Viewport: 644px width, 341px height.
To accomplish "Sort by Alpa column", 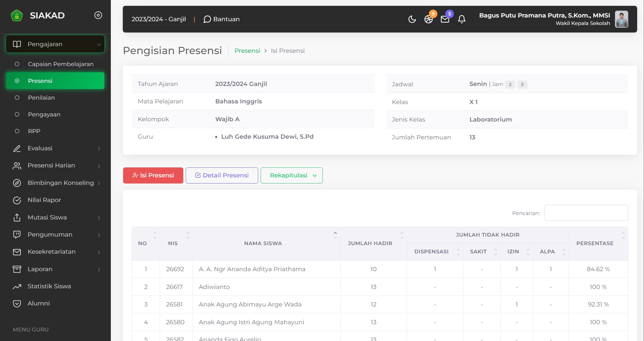I will tap(551, 252).
